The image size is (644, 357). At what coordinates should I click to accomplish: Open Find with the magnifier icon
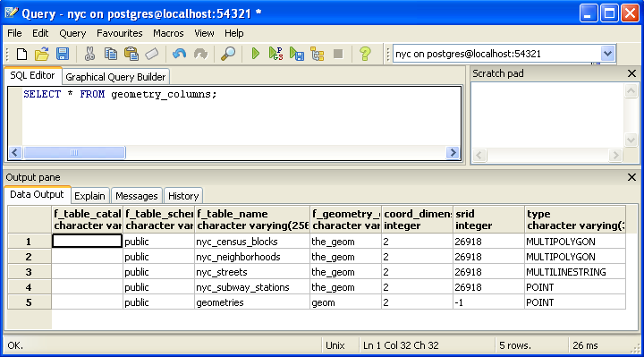(228, 54)
